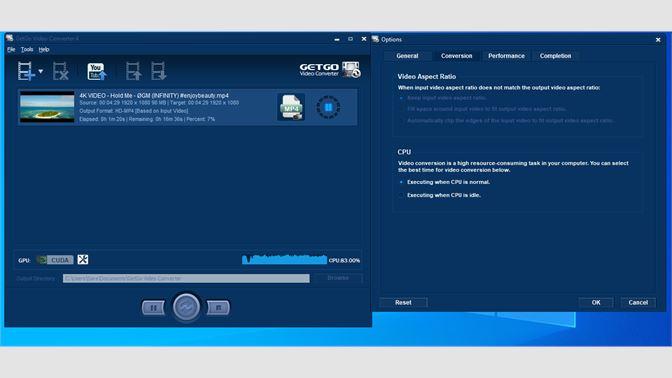This screenshot has height=378, width=672.
Task: Click the Reset button in Options
Action: pyautogui.click(x=403, y=303)
